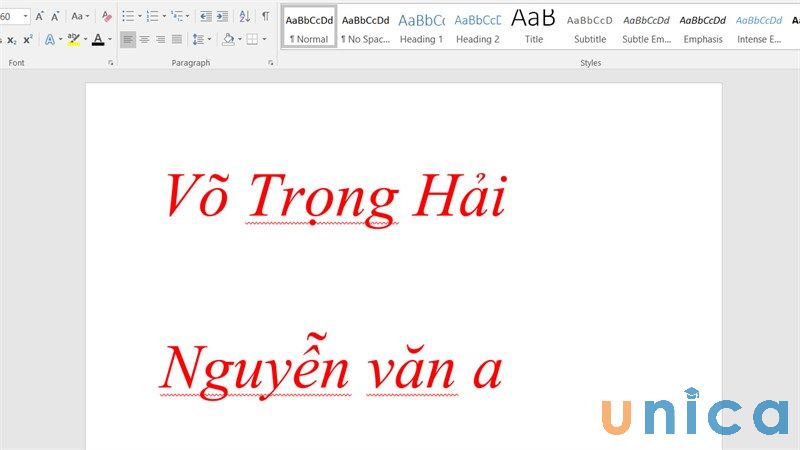Apply the Heading 2 style

pyautogui.click(x=478, y=27)
